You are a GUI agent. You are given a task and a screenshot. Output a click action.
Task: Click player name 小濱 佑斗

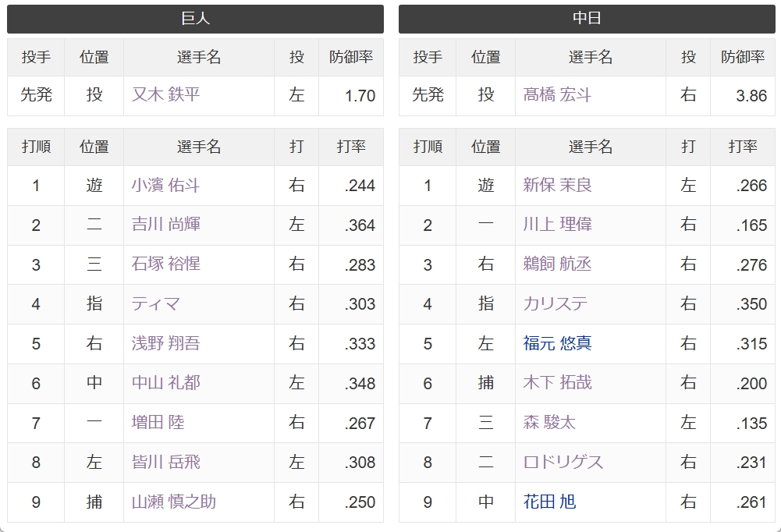pos(165,185)
